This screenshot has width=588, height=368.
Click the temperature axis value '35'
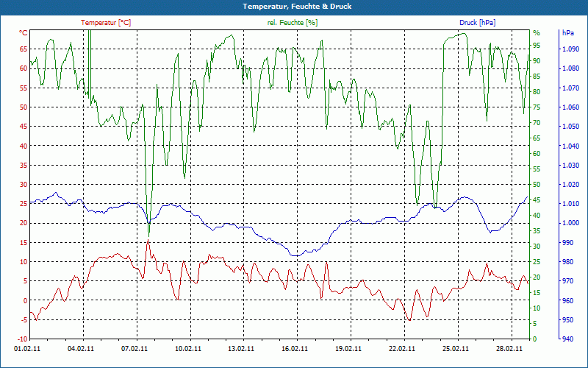click(x=24, y=165)
